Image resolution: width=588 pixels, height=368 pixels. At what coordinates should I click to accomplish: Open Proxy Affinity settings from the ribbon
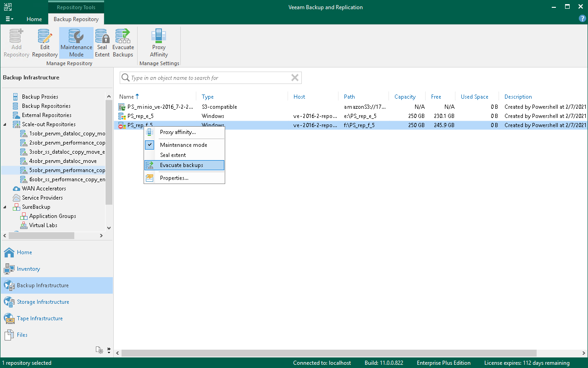(x=159, y=42)
